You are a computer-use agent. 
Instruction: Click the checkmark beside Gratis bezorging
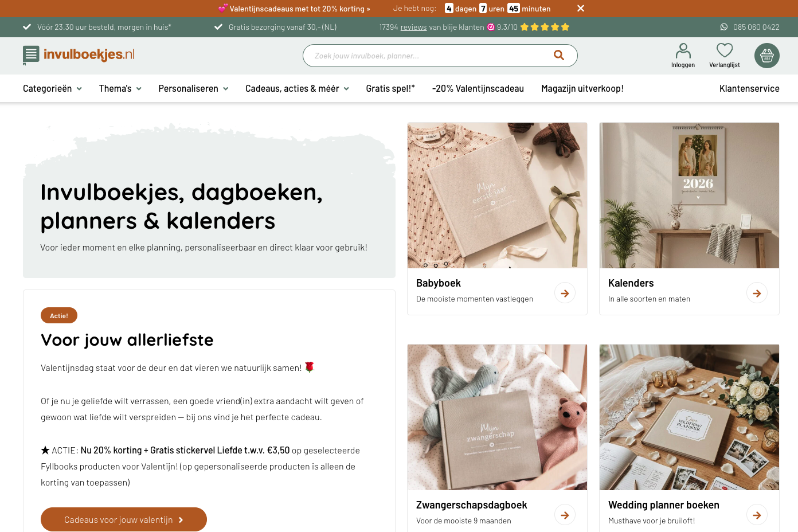tap(218, 27)
